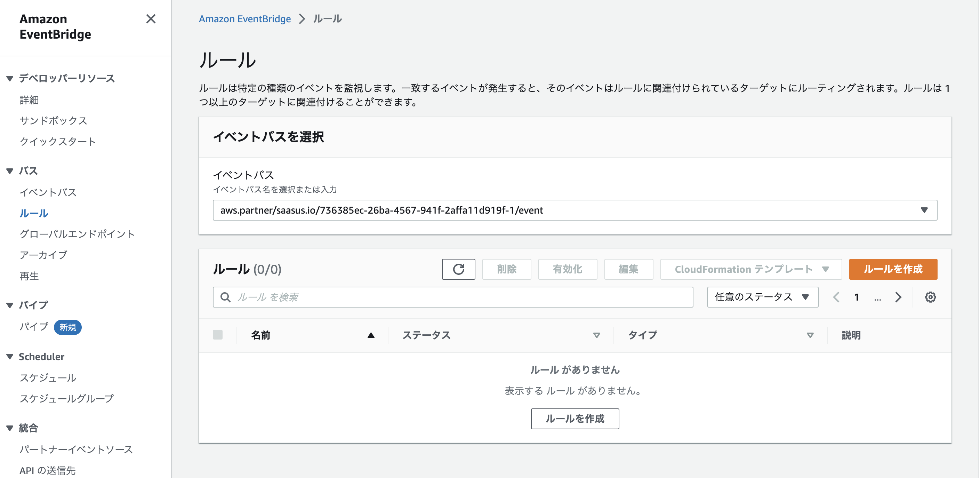Click orange ルールを作成 button

(x=893, y=269)
